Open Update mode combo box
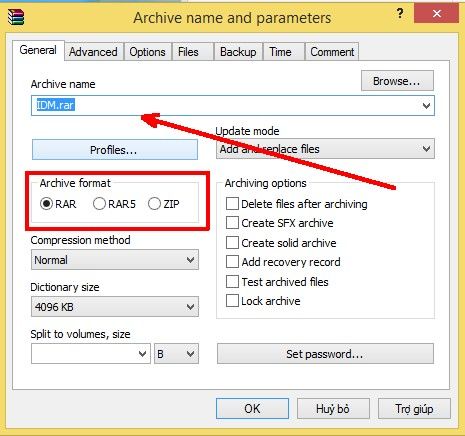 325,149
